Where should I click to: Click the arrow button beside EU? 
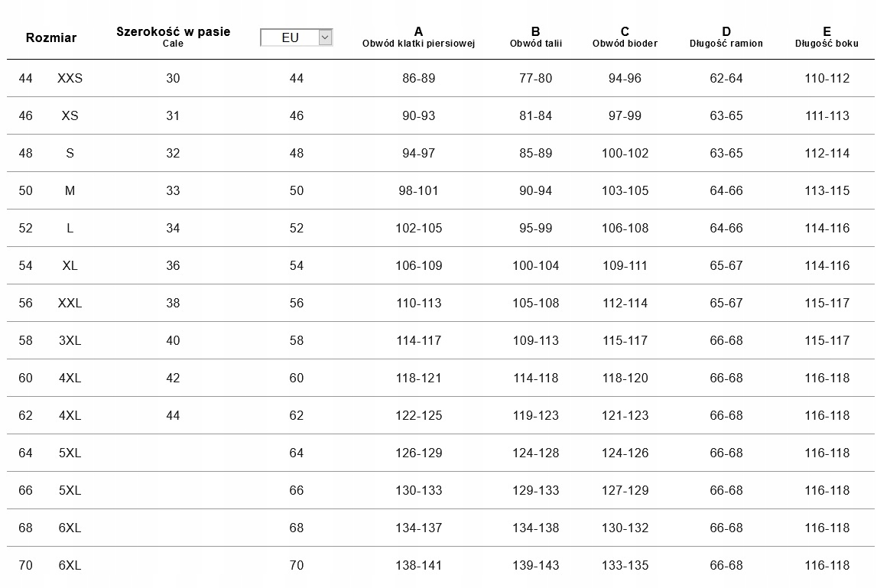click(x=325, y=37)
